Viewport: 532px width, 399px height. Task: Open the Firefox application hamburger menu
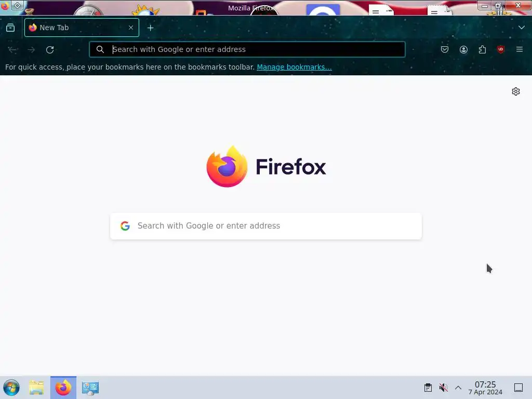(x=520, y=49)
